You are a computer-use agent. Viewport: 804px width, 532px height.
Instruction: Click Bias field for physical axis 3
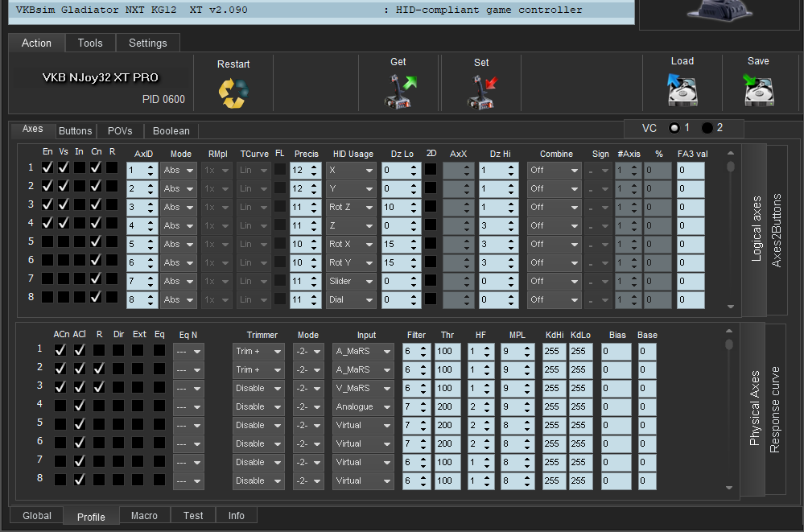(616, 389)
